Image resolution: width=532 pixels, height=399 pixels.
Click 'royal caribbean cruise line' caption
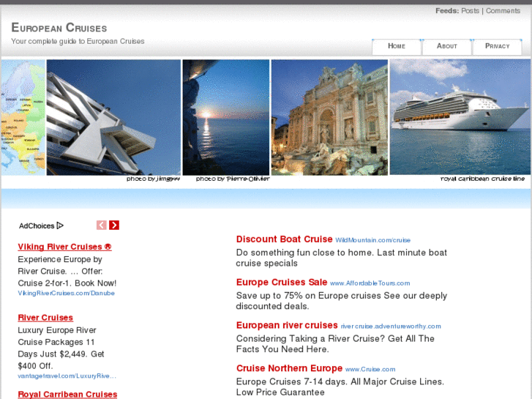point(482,179)
